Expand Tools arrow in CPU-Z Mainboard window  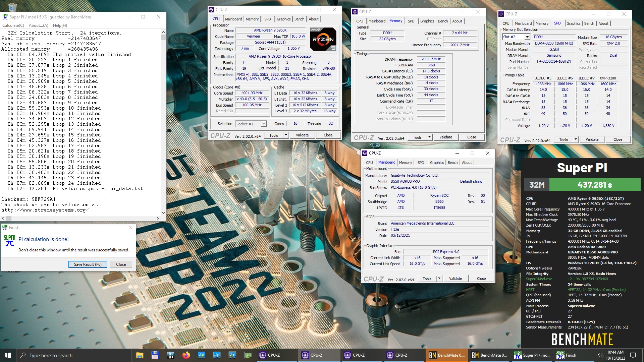click(439, 279)
